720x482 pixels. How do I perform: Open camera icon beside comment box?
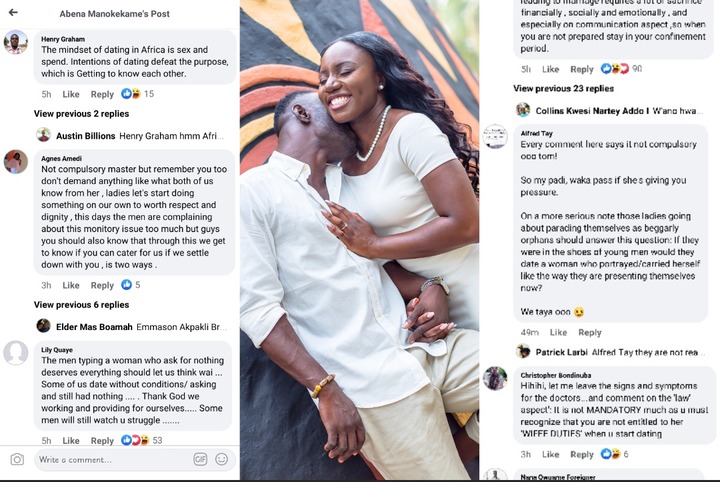(x=17, y=459)
